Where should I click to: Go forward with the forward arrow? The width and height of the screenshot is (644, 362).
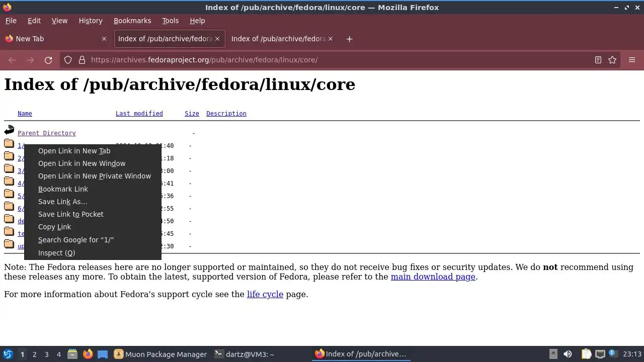click(x=30, y=60)
